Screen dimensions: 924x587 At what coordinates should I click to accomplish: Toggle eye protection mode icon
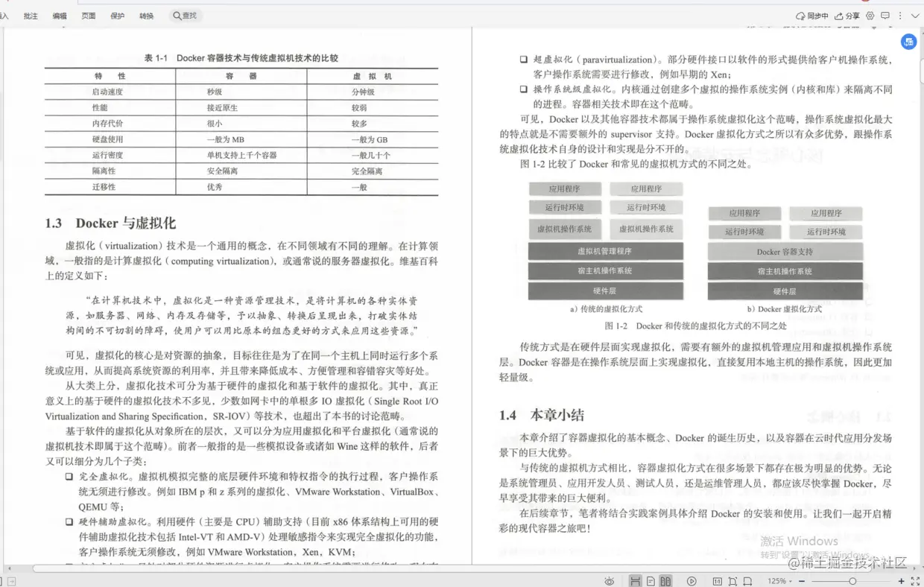[x=609, y=581]
